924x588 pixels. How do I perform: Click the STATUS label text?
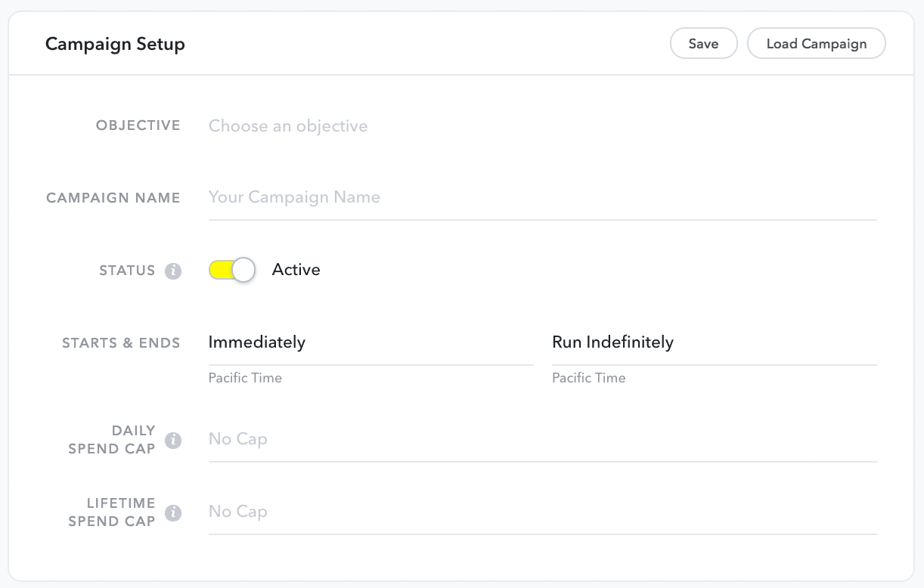point(127,271)
